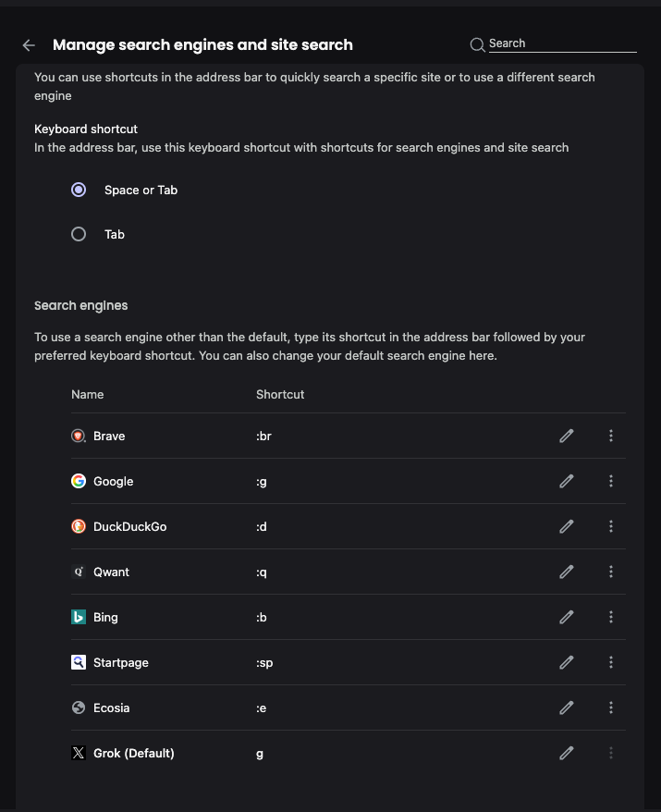Open three-dot menu for Qwant
The image size is (661, 812).
coord(611,572)
